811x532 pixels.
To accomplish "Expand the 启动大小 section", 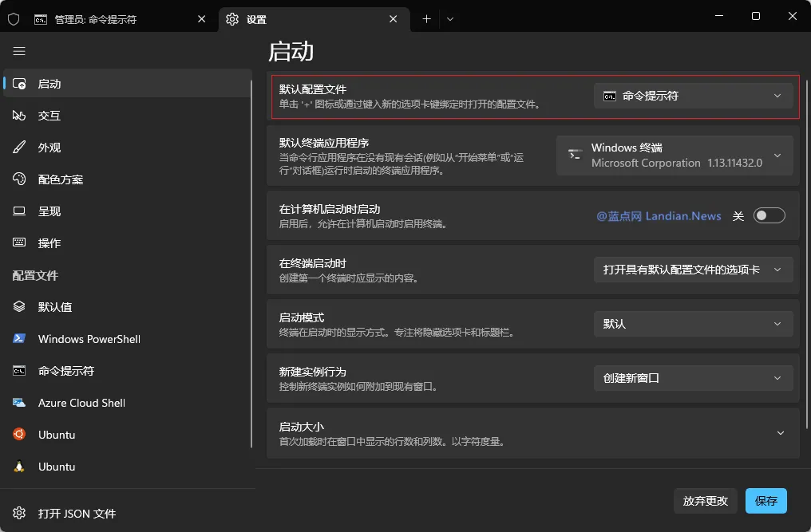I will coord(781,433).
